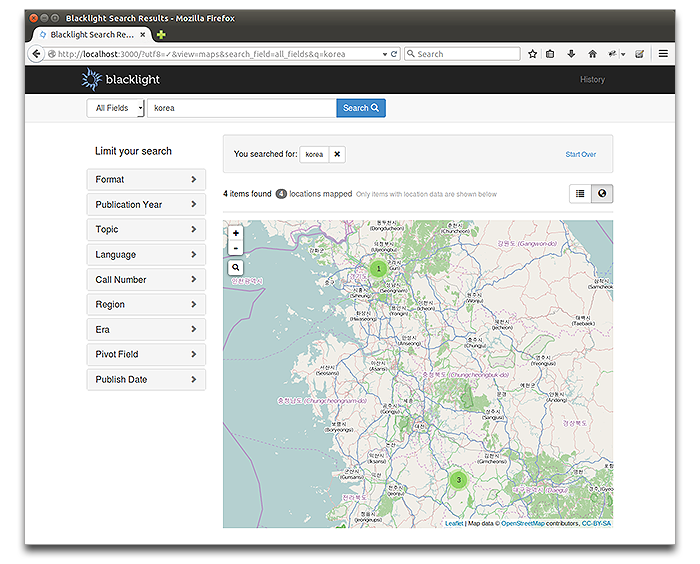Expand the Call Number facet
The width and height of the screenshot is (700, 564).
point(146,280)
